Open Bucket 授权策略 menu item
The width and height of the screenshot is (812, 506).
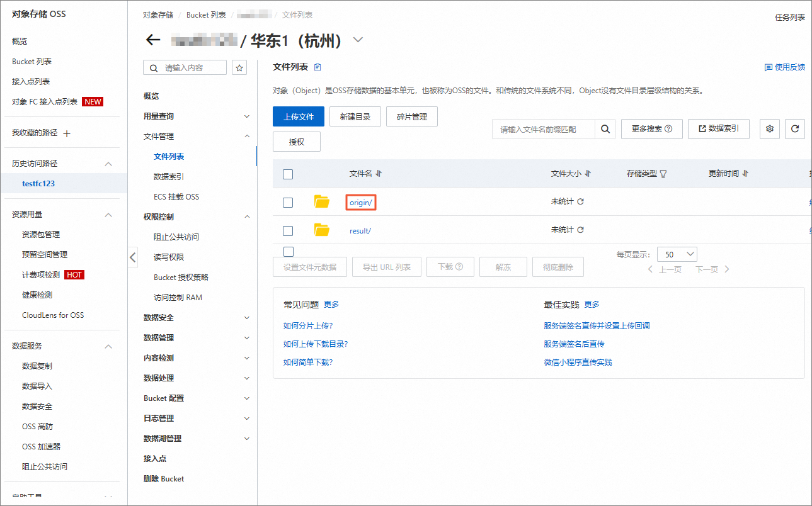click(181, 278)
